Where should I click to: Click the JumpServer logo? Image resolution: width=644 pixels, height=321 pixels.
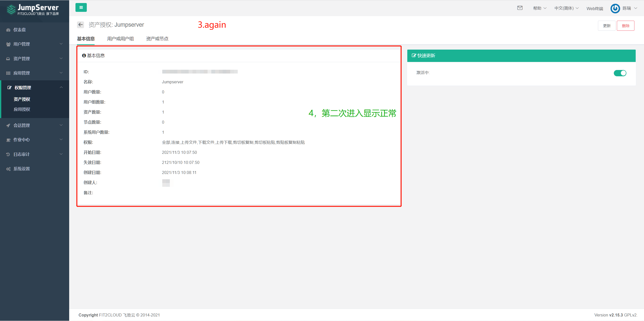click(x=33, y=10)
